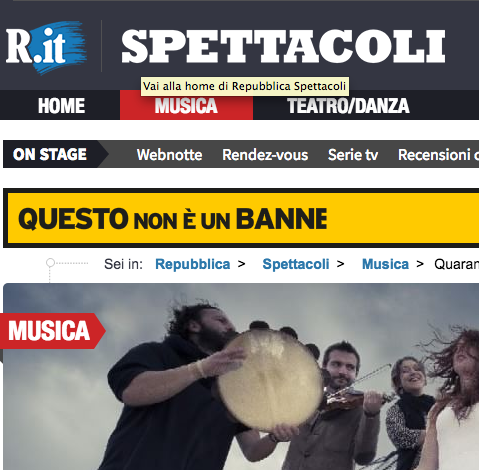Viewport: 479px width, 470px height.
Task: Open the Serie tv link
Action: (353, 155)
